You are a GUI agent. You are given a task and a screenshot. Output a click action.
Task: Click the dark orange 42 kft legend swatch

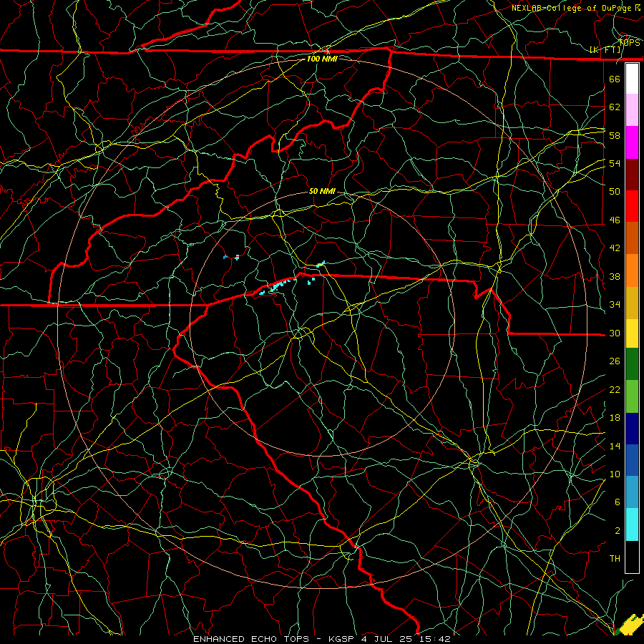tap(632, 238)
